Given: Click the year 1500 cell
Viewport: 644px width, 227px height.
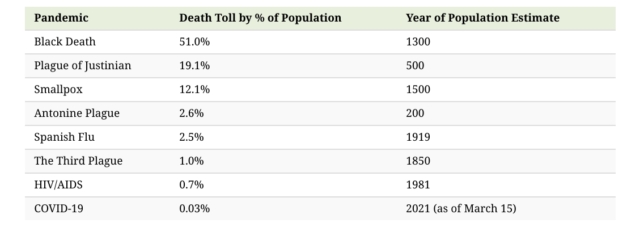Looking at the screenshot, I should pyautogui.click(x=418, y=90).
